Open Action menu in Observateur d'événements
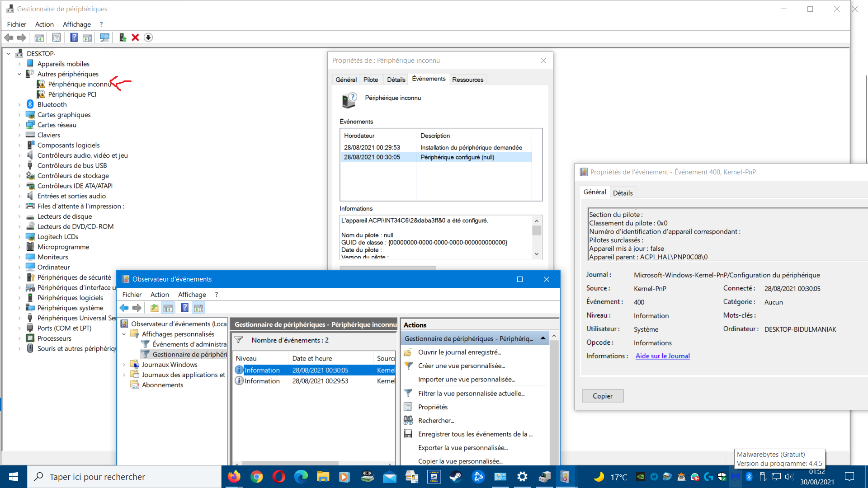This screenshot has width=868, height=488. point(160,295)
